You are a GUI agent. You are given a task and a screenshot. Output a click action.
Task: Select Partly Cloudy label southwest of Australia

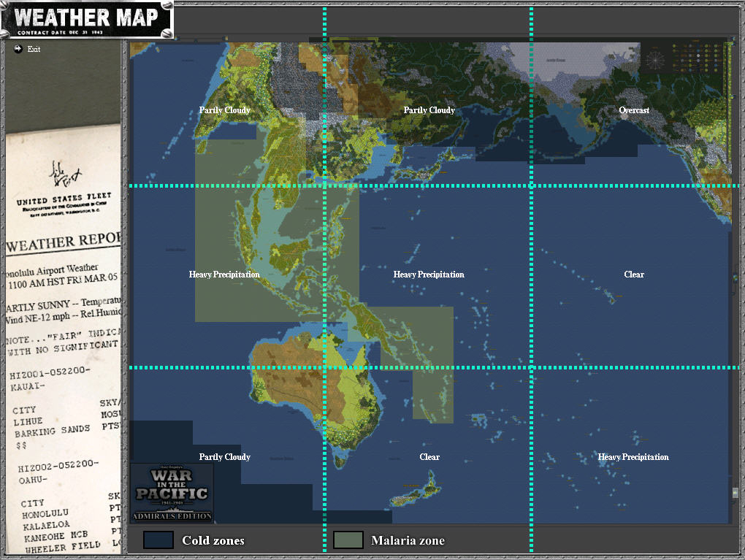coord(225,457)
